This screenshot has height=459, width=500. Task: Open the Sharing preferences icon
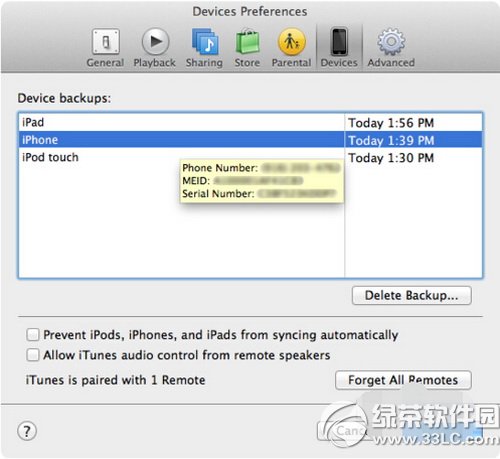coord(205,42)
